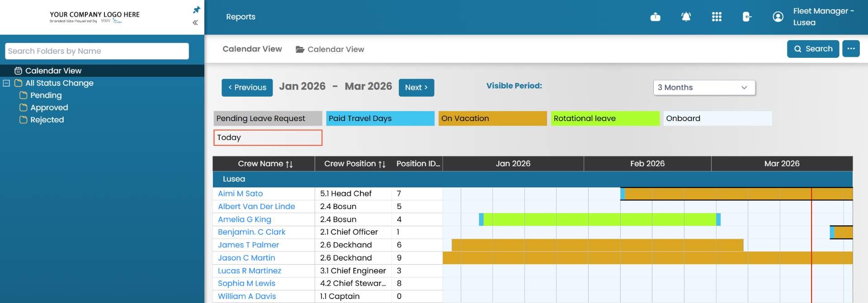
Task: Click the Feb 2026 column header
Action: tap(647, 164)
